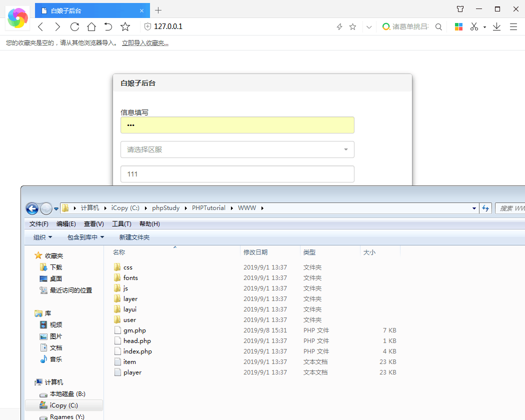Viewport: 525px width, 420px height.
Task: Click the Explorer back arrow button
Action: [32, 208]
